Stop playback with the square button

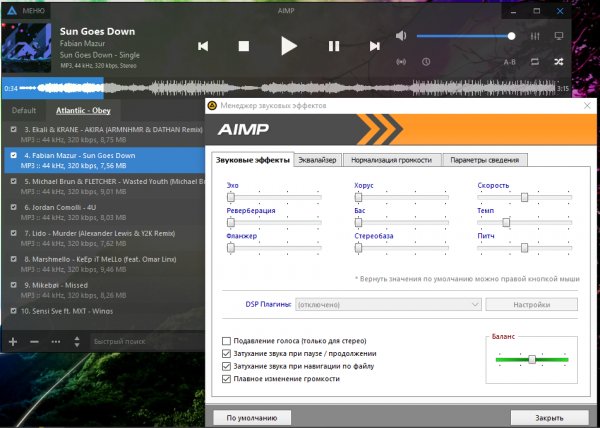pos(244,46)
